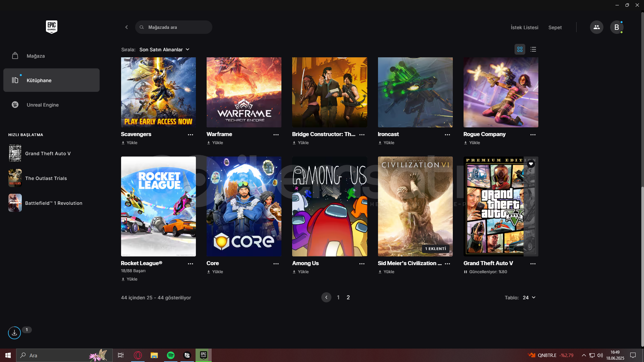Open the profile avatar B menu
Image resolution: width=644 pixels, height=362 pixels.
click(x=616, y=27)
